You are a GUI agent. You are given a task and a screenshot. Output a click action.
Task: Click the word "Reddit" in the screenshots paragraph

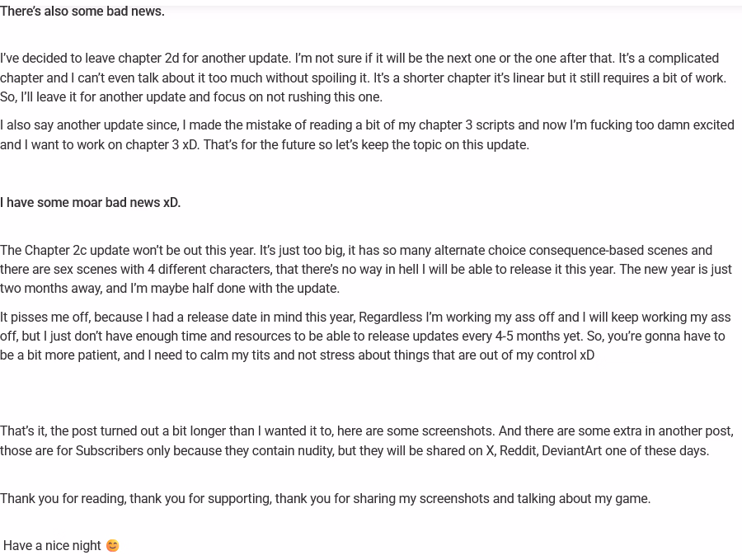pos(517,451)
